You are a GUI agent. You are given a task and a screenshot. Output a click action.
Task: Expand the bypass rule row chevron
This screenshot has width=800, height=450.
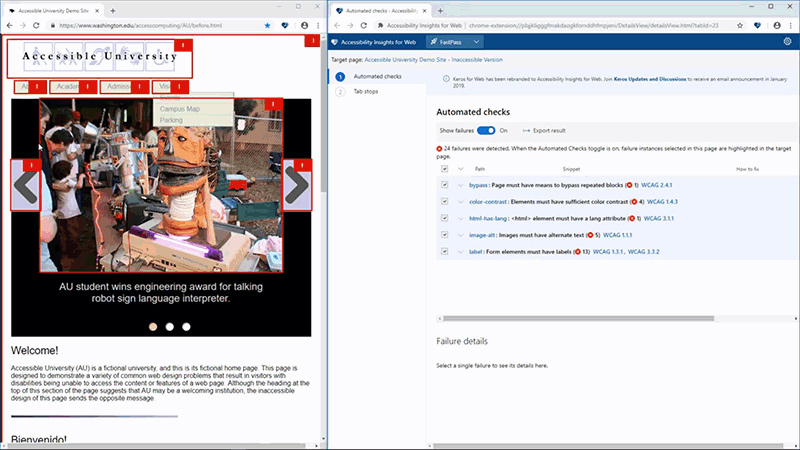pyautogui.click(x=461, y=185)
